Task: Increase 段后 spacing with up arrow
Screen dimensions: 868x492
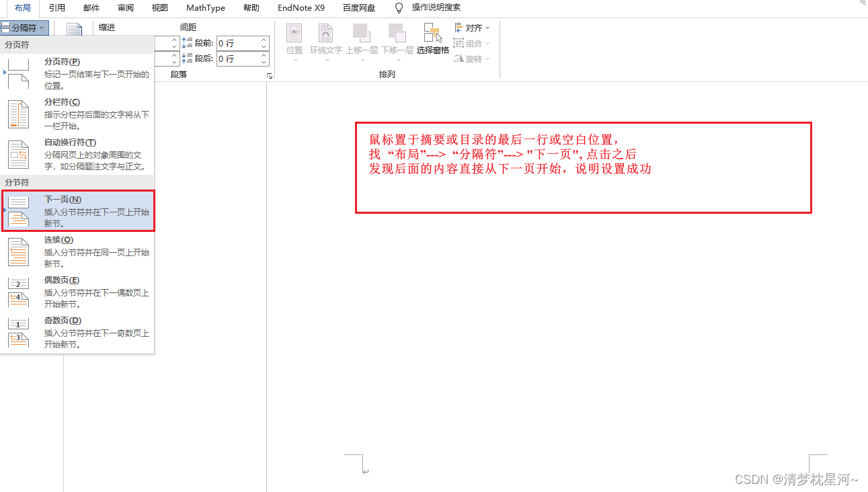Action: click(264, 56)
